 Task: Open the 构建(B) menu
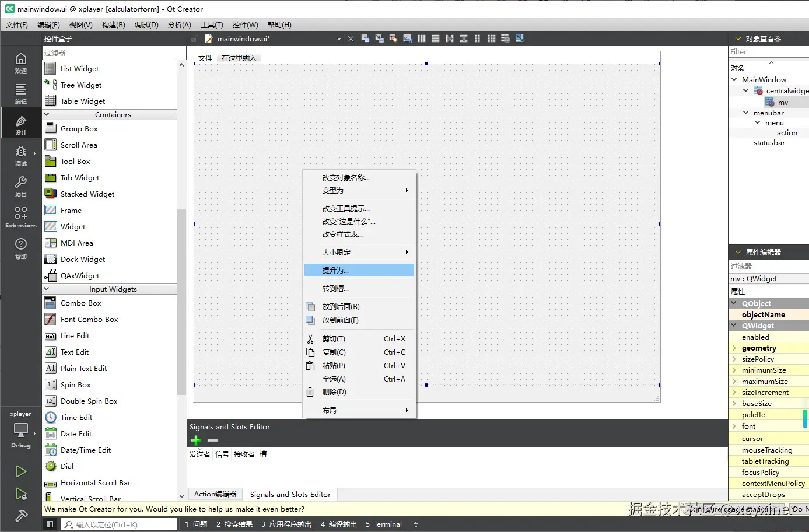coord(113,25)
